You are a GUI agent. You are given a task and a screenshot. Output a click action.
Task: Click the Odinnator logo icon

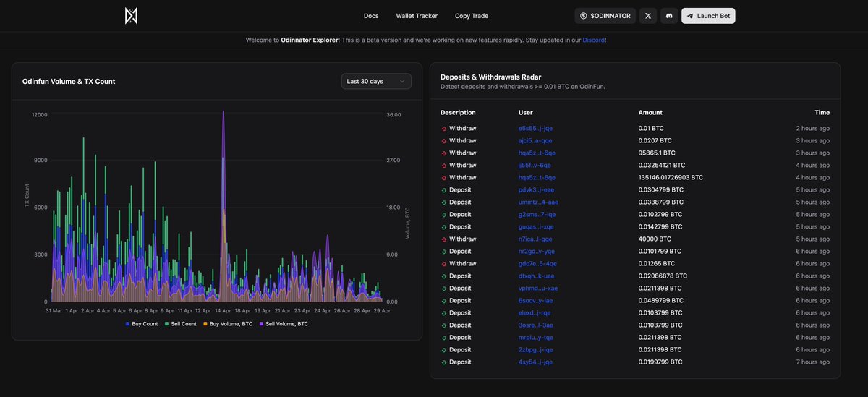pyautogui.click(x=131, y=15)
